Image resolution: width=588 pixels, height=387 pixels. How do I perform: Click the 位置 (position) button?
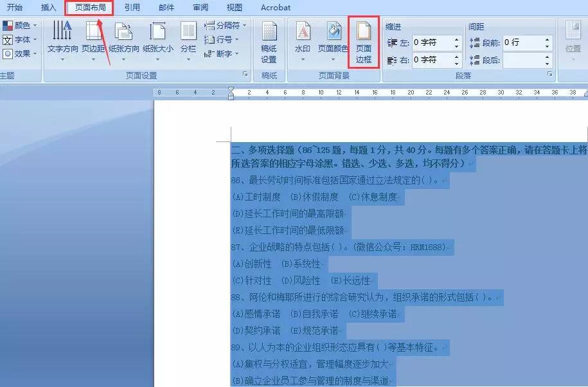pyautogui.click(x=573, y=40)
